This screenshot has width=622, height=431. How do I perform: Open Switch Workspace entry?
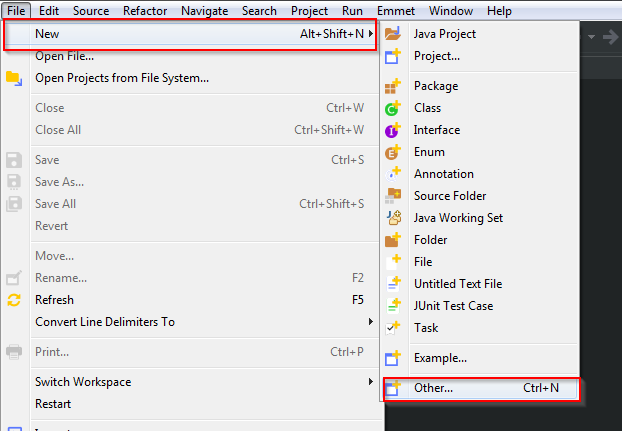pos(83,382)
